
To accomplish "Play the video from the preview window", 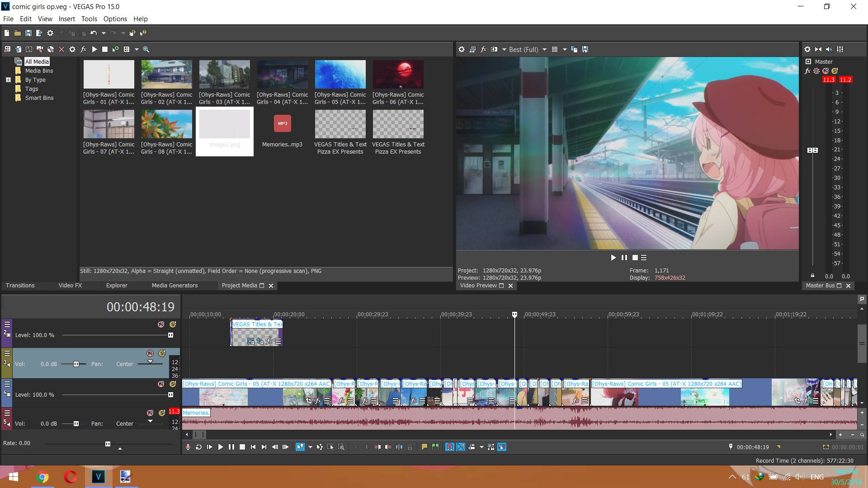I will tap(613, 258).
